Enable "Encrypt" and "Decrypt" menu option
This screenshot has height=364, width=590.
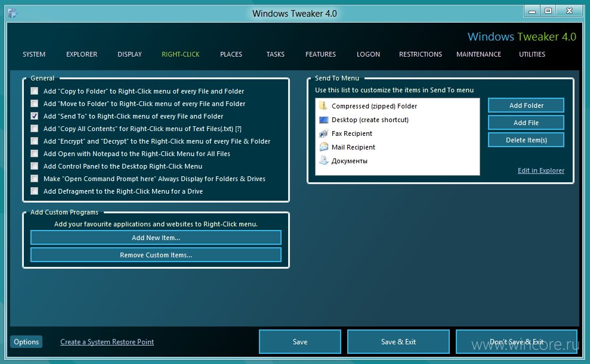pos(34,141)
